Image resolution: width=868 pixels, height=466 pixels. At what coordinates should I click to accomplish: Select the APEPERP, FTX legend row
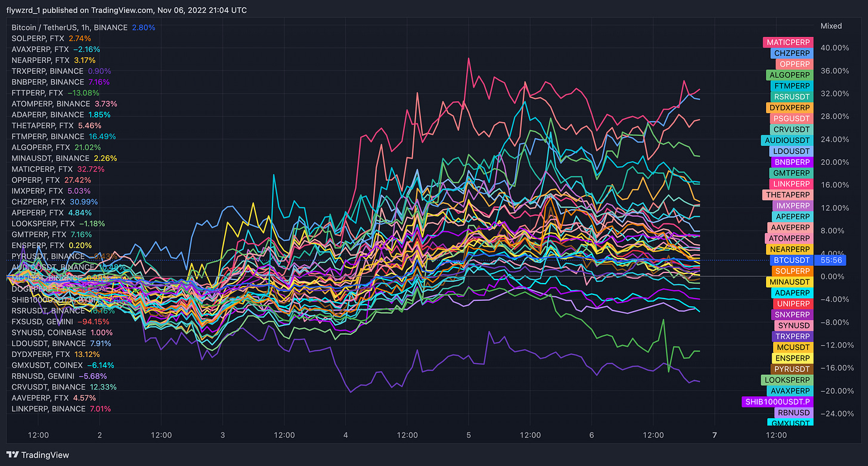pos(51,213)
